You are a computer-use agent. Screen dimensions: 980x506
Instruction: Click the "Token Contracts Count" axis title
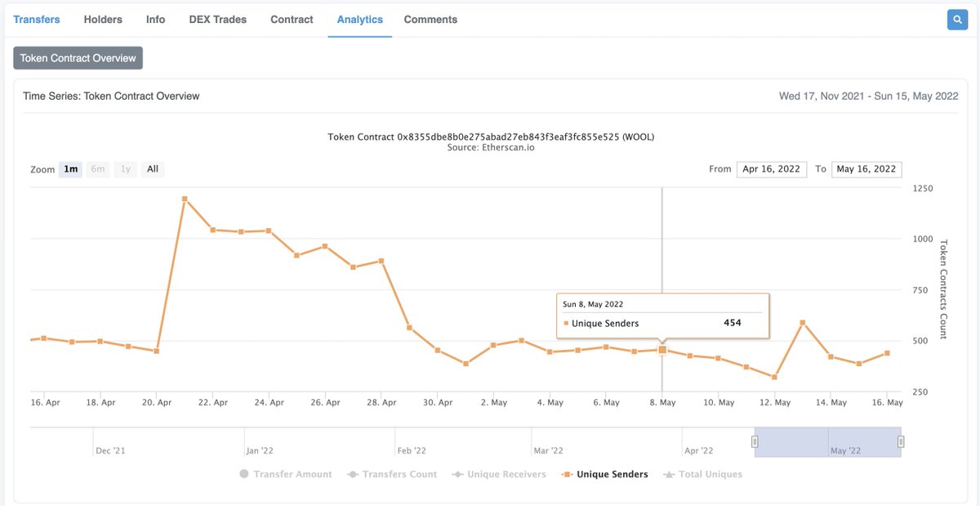point(944,289)
